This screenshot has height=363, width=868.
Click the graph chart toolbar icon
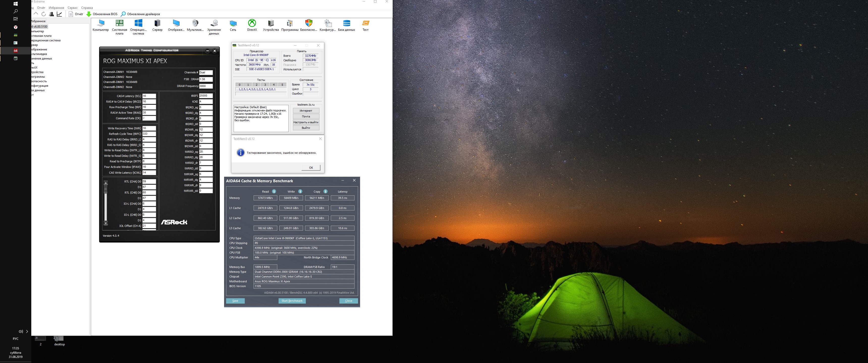point(59,14)
